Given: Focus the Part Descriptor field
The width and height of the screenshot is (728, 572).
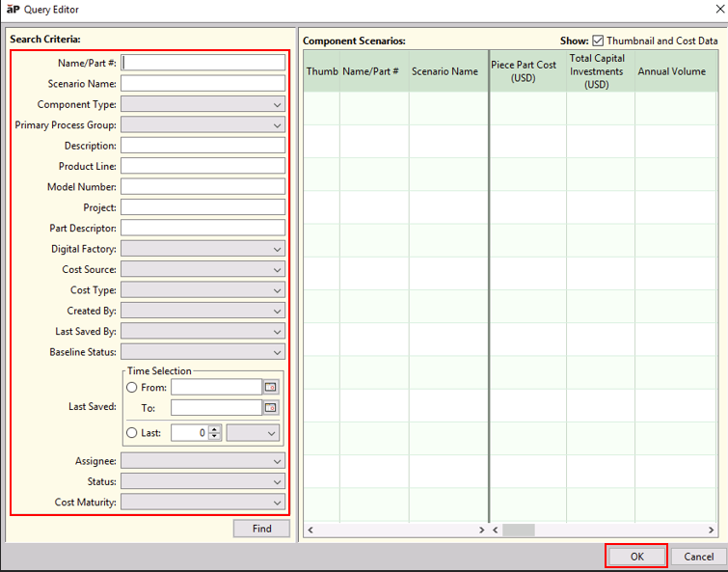Looking at the screenshot, I should click(202, 228).
